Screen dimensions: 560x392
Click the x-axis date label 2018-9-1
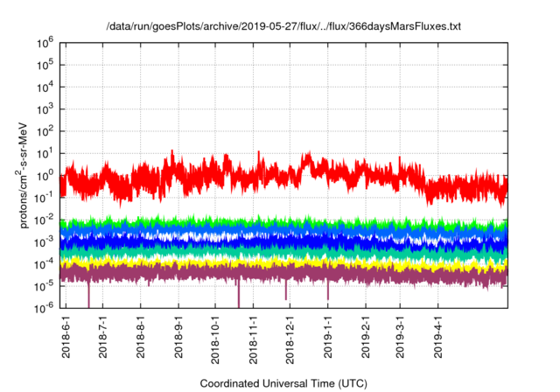coord(178,337)
